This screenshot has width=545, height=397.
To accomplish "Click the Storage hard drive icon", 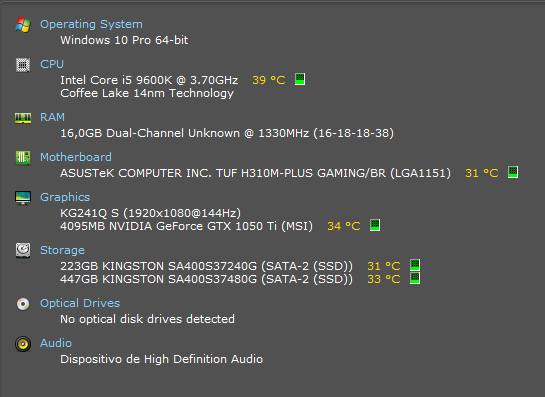I will click(23, 251).
